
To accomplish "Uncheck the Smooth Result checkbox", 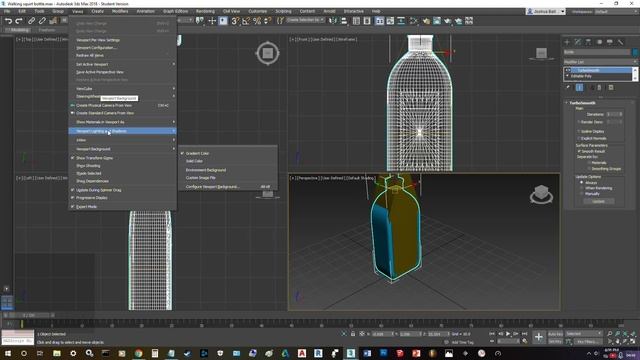I will [x=579, y=151].
